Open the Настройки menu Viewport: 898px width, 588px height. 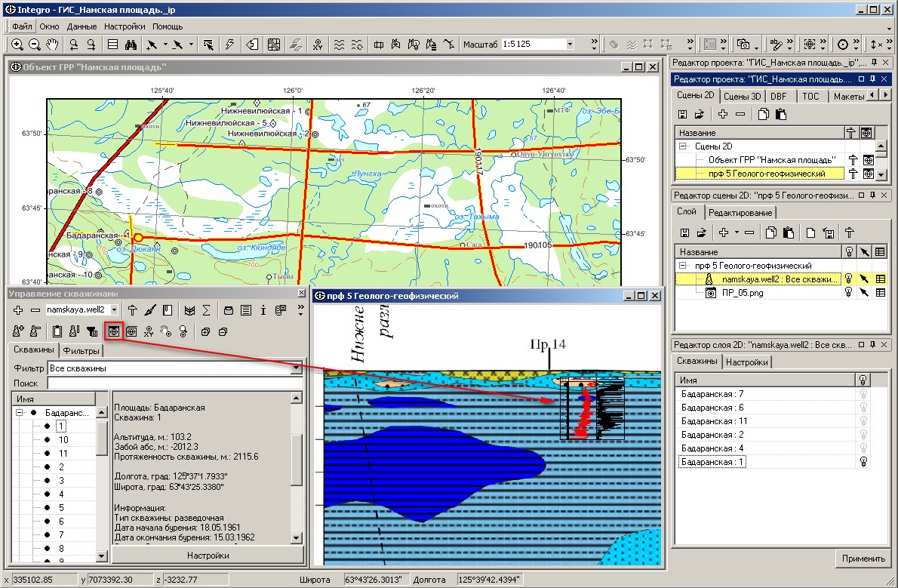tap(125, 26)
